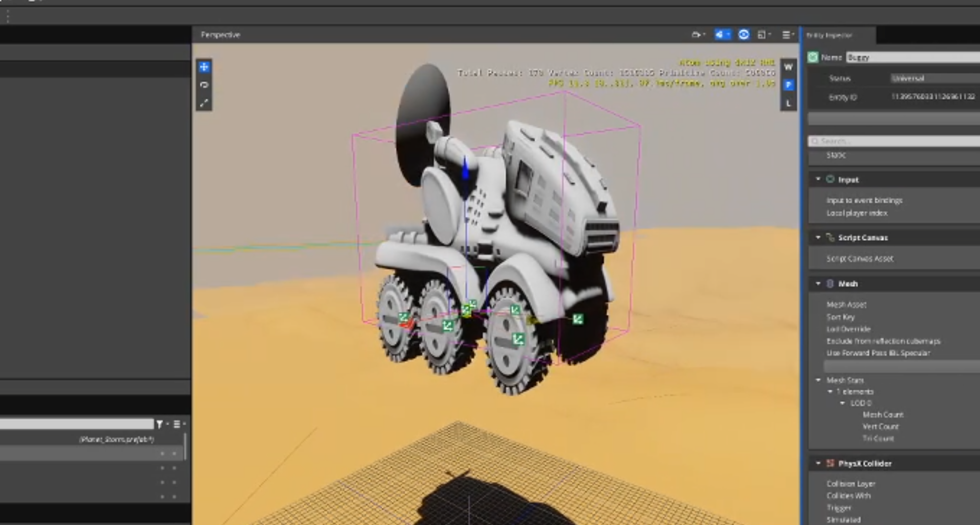The image size is (980, 525).
Task: Click the PhysX Collider component icon
Action: click(x=830, y=463)
